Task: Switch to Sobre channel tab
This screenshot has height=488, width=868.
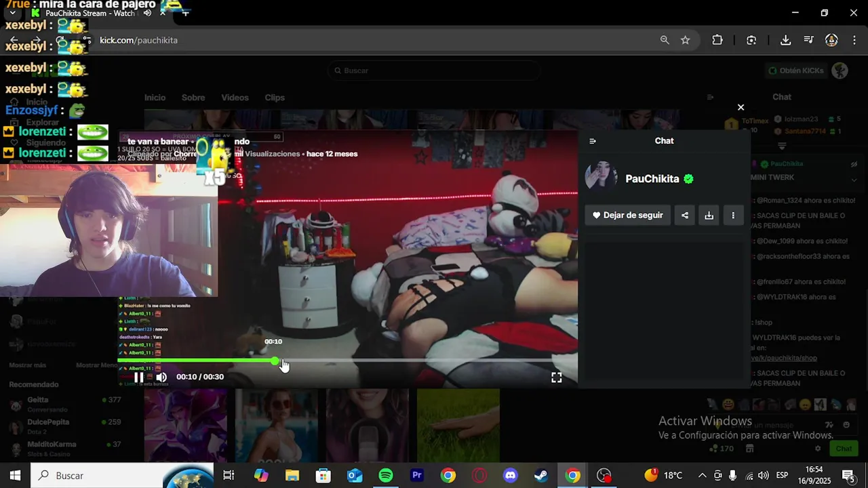Action: (x=193, y=98)
